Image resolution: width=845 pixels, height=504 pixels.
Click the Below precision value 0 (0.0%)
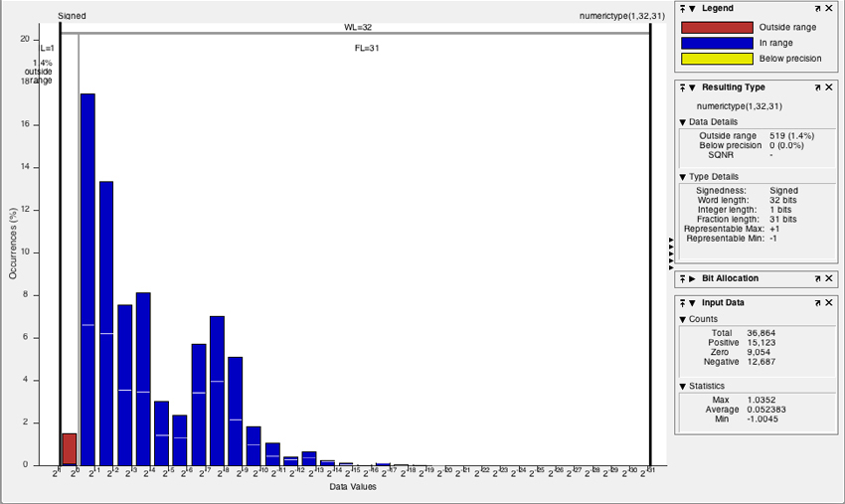(x=786, y=145)
